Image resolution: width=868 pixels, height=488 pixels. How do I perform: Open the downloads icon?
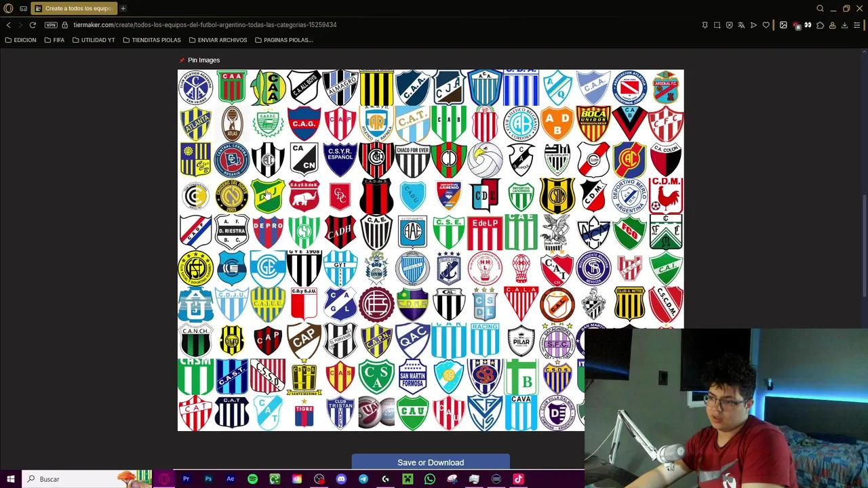point(844,25)
